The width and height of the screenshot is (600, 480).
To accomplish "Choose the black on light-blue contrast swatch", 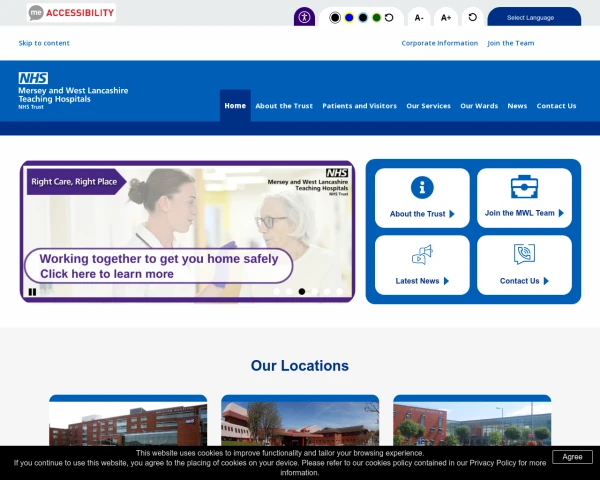I will click(363, 18).
